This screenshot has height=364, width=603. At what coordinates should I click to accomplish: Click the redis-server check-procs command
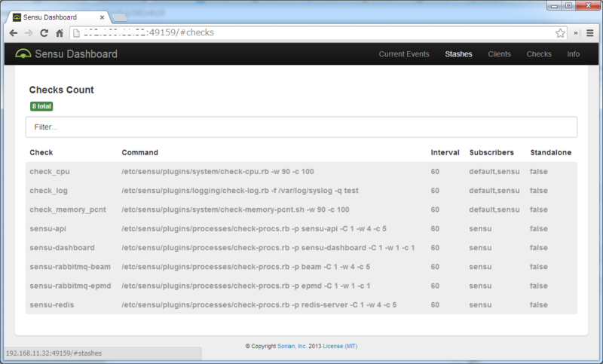(259, 304)
